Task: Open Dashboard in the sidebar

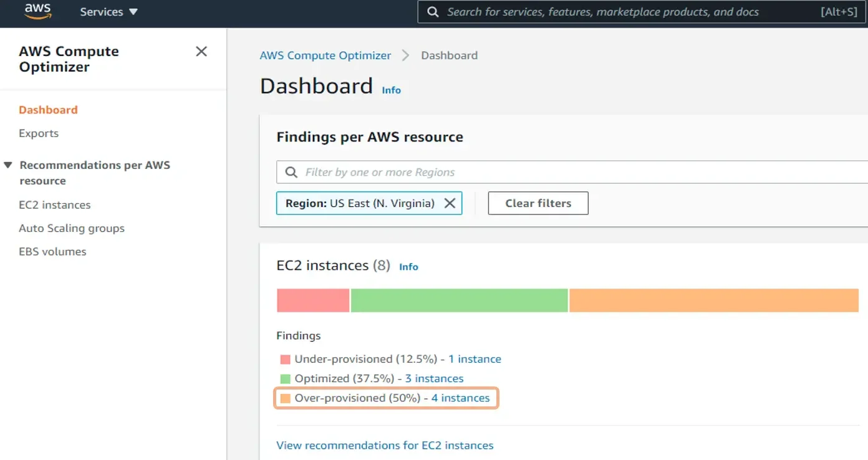Action: [48, 110]
